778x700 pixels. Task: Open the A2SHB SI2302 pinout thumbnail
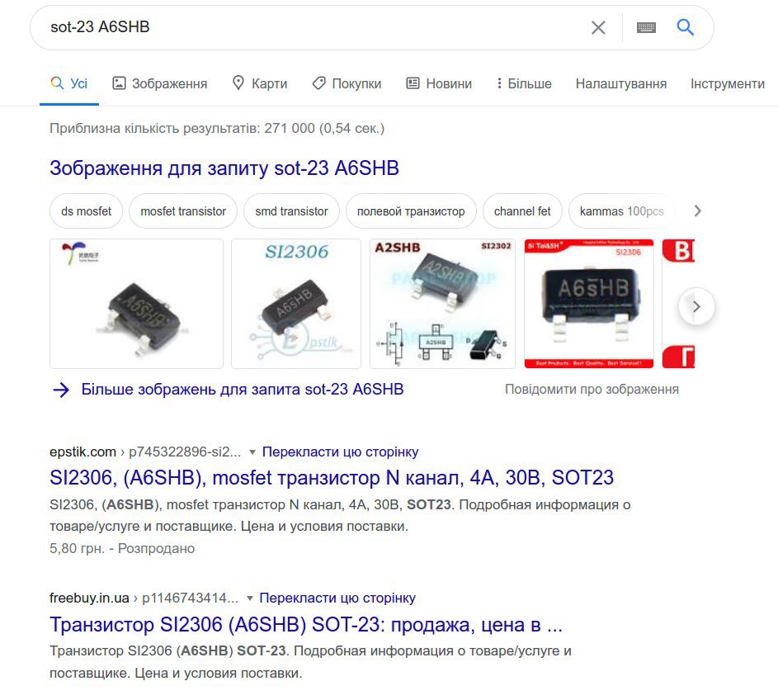[x=442, y=304]
